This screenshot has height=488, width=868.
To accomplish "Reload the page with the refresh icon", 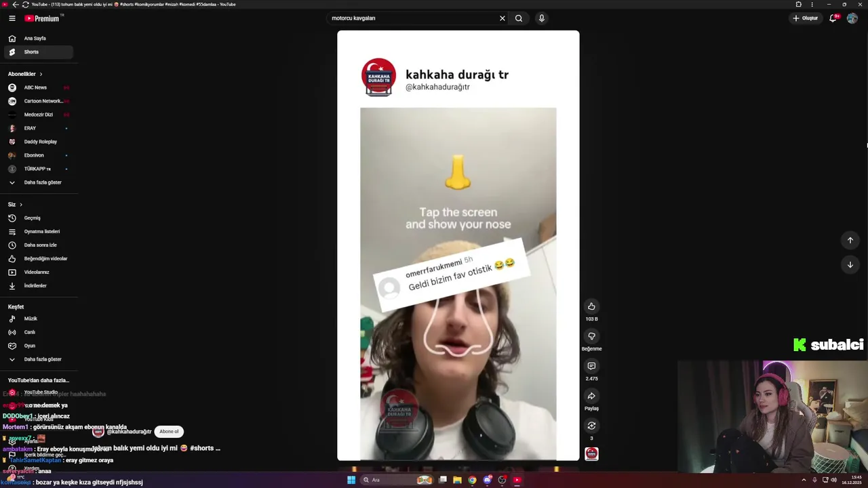I will click(26, 4).
